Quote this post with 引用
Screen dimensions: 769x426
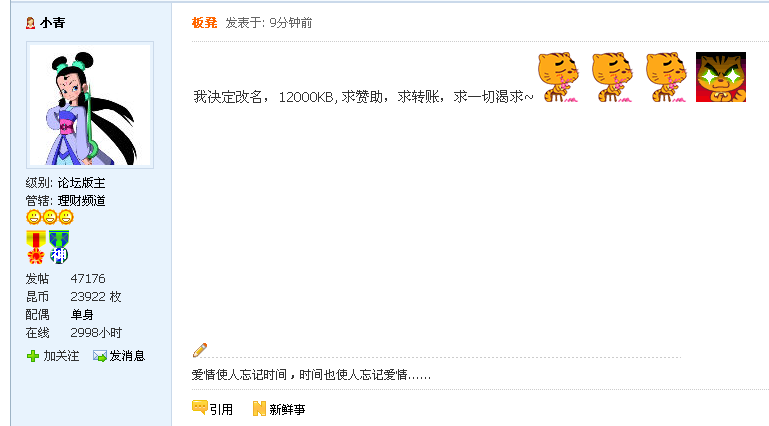221,409
